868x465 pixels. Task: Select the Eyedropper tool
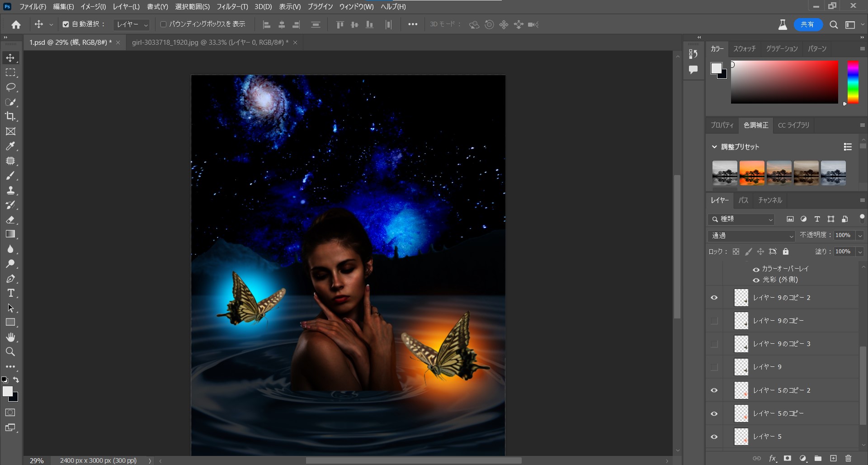coord(10,146)
